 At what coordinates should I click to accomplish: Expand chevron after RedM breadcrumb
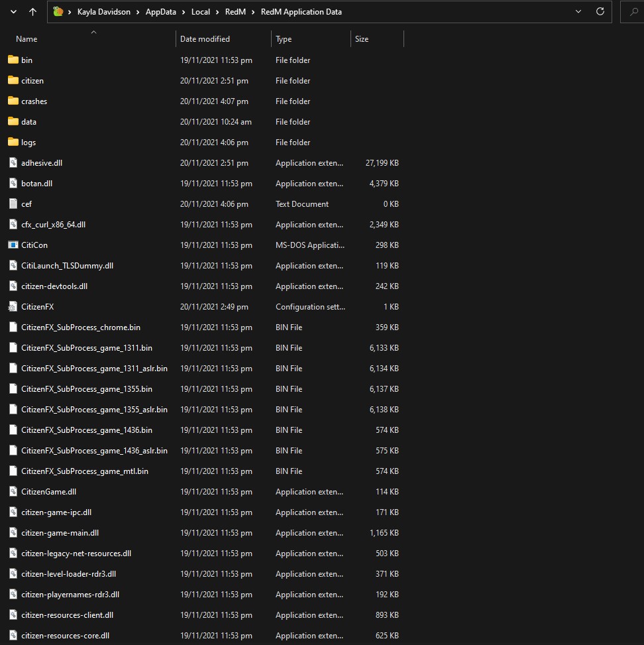click(253, 13)
